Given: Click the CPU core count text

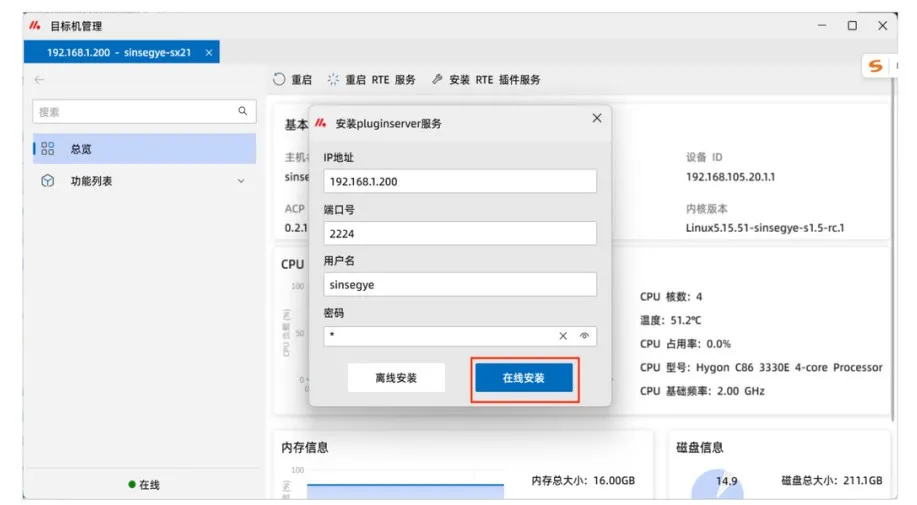Looking at the screenshot, I should pyautogui.click(x=671, y=296).
